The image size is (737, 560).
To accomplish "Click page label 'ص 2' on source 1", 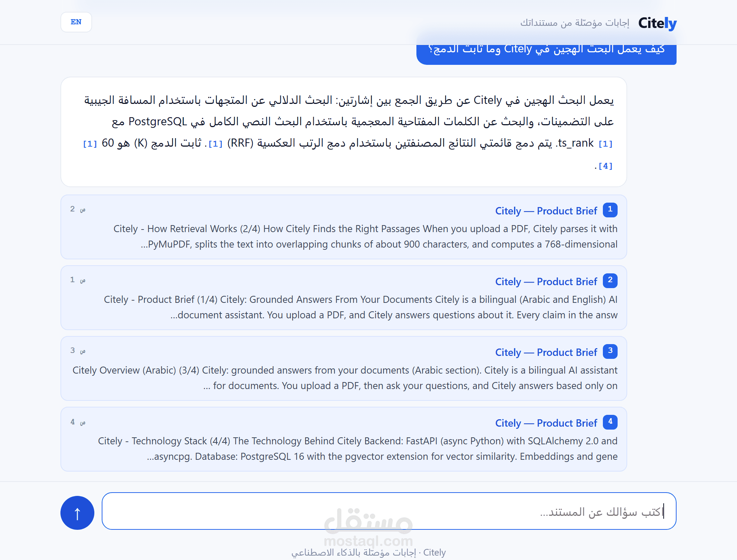I will [78, 209].
